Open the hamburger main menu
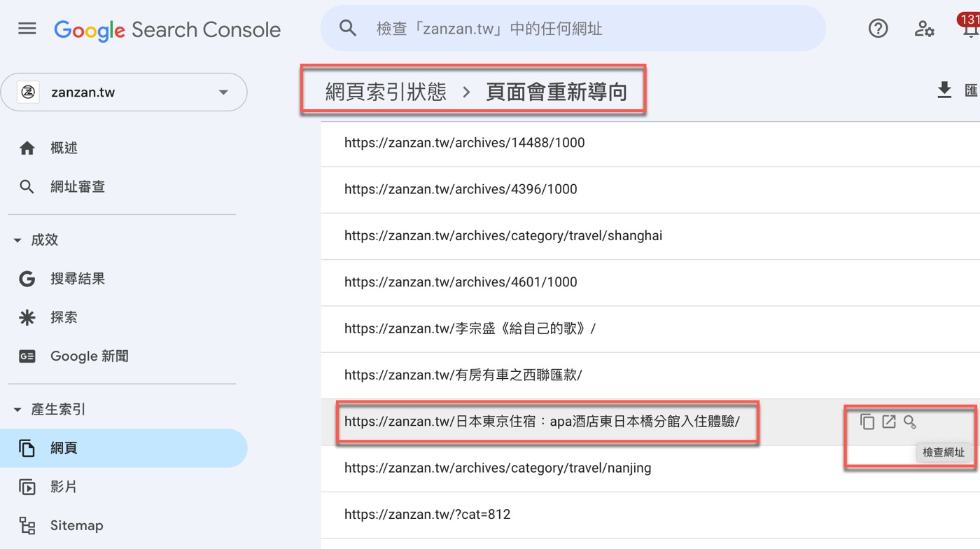This screenshot has width=980, height=549. [x=27, y=29]
